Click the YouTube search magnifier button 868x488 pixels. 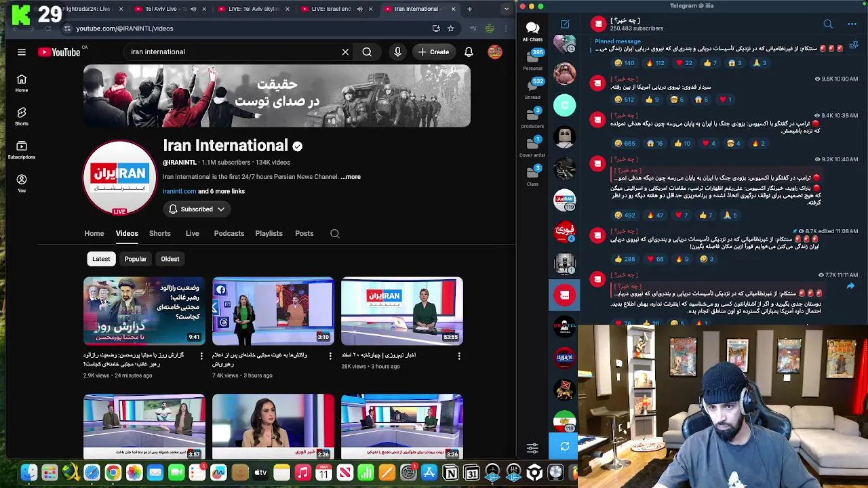coord(367,52)
